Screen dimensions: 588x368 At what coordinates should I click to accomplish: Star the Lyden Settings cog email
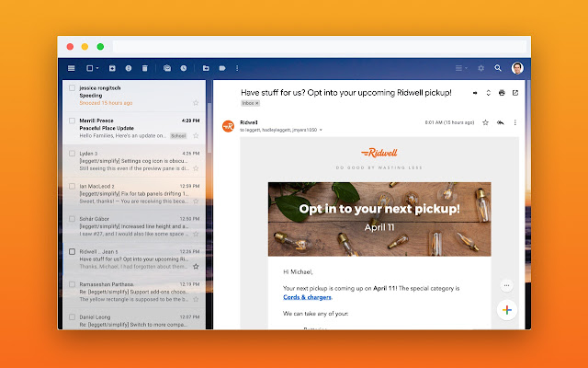[x=196, y=168]
